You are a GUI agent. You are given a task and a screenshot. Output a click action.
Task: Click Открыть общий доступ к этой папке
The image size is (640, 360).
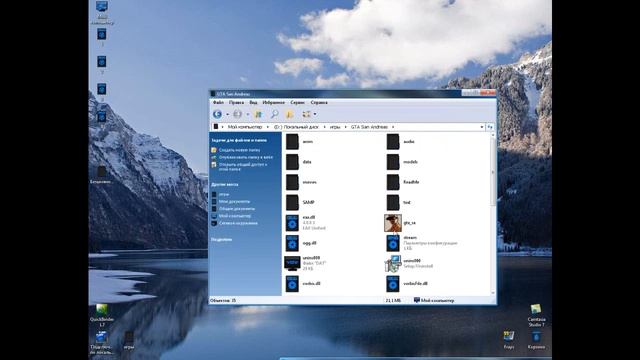(x=243, y=167)
